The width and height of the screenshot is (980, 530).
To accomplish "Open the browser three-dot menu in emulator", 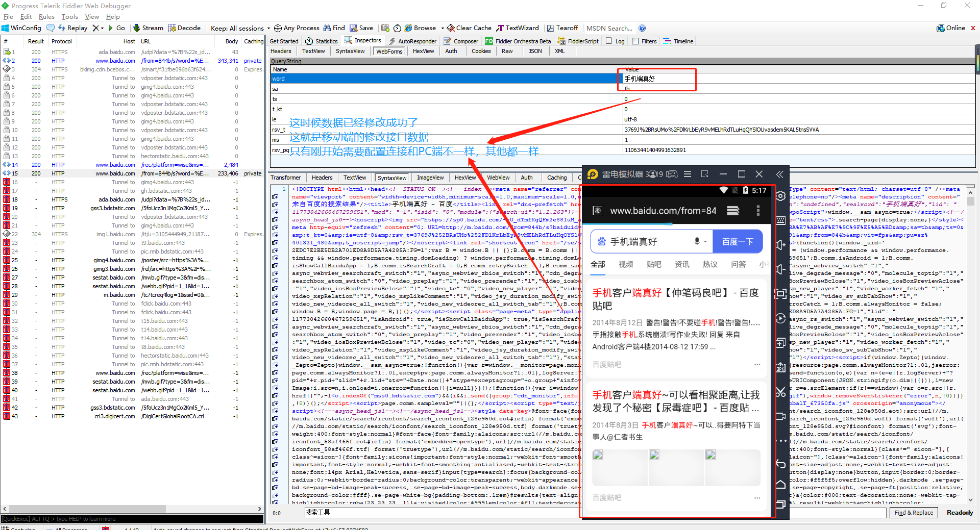I will coord(758,211).
